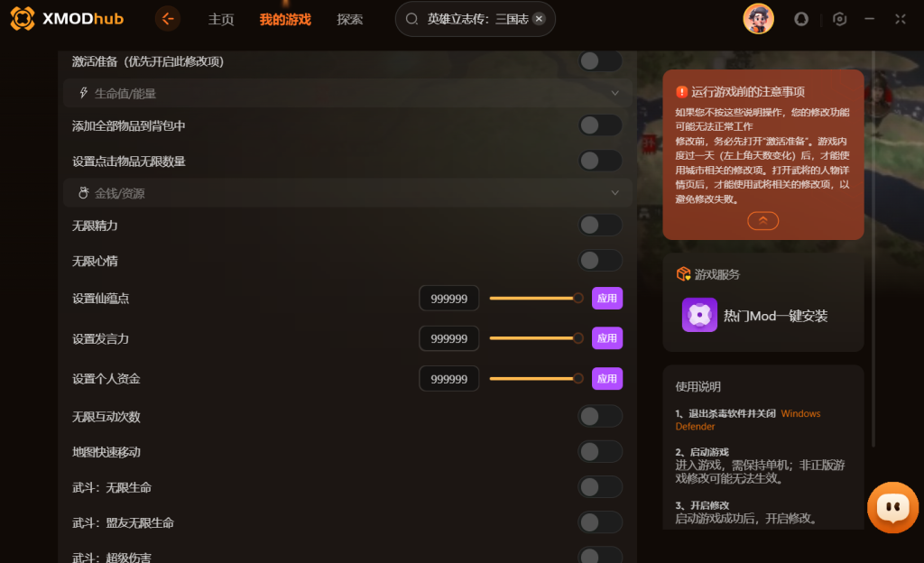Collapse the orange notice panel arrow
Screen dimensions: 924x563
(763, 220)
